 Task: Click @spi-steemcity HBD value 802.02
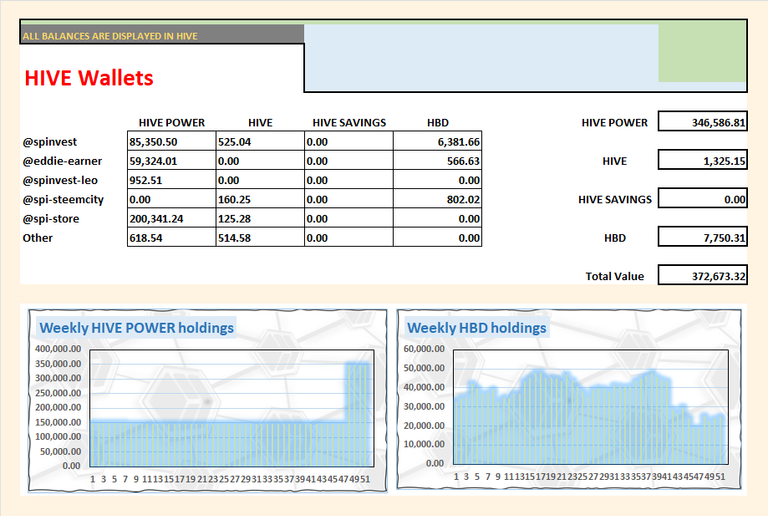point(437,199)
